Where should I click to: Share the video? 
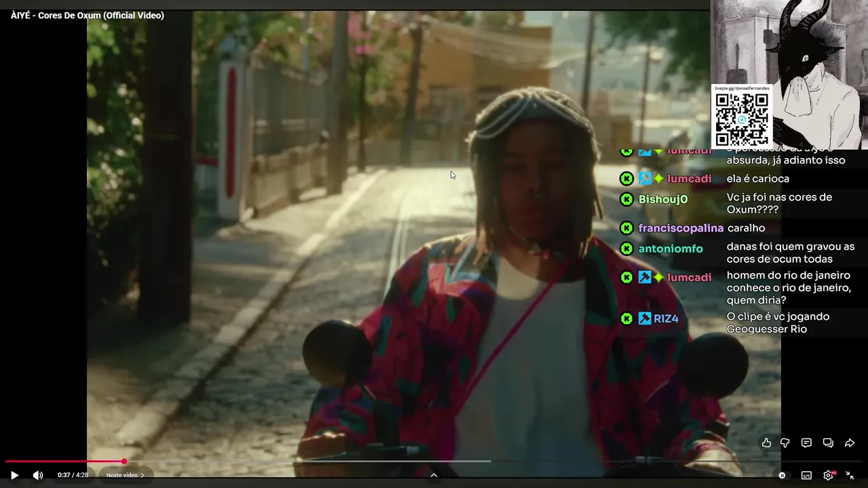tap(849, 443)
